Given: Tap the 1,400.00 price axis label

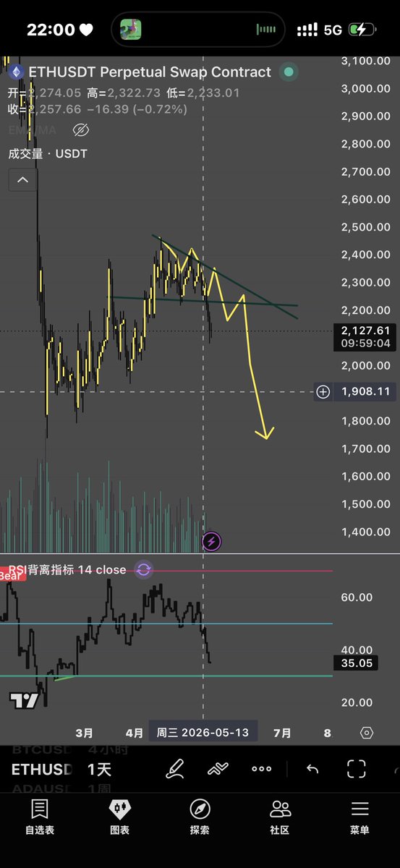Looking at the screenshot, I should click(x=365, y=532).
